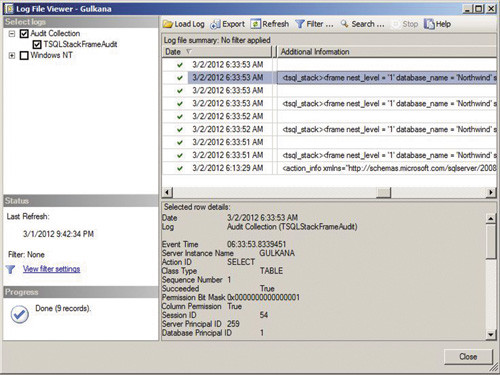500x375 pixels.
Task: Click the Help book icon
Action: (429, 24)
